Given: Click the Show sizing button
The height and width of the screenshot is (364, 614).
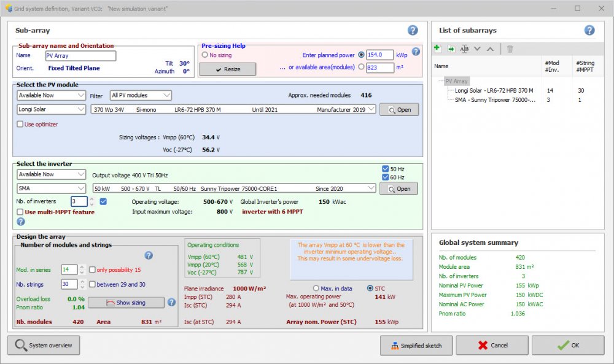Looking at the screenshot, I should click(126, 303).
